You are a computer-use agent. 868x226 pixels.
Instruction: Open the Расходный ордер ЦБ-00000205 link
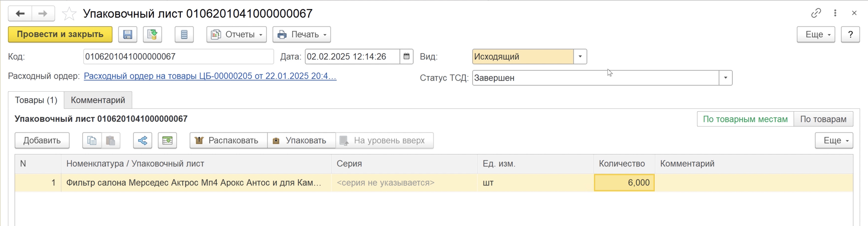point(210,76)
